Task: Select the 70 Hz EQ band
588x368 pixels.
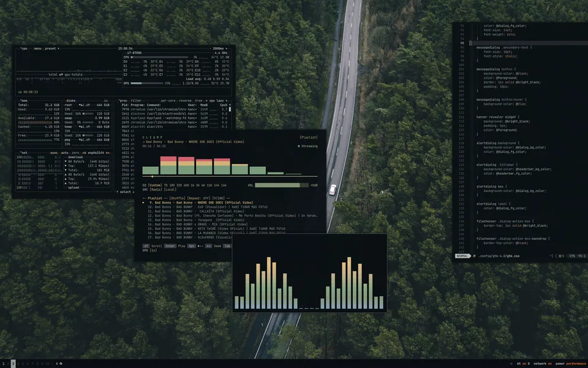Action: coord(166,185)
